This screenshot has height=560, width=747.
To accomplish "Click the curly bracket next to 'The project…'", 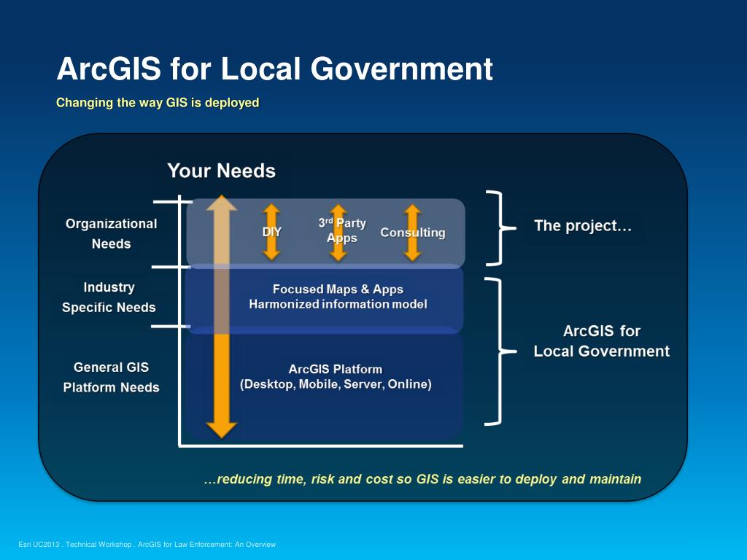I will click(x=500, y=228).
